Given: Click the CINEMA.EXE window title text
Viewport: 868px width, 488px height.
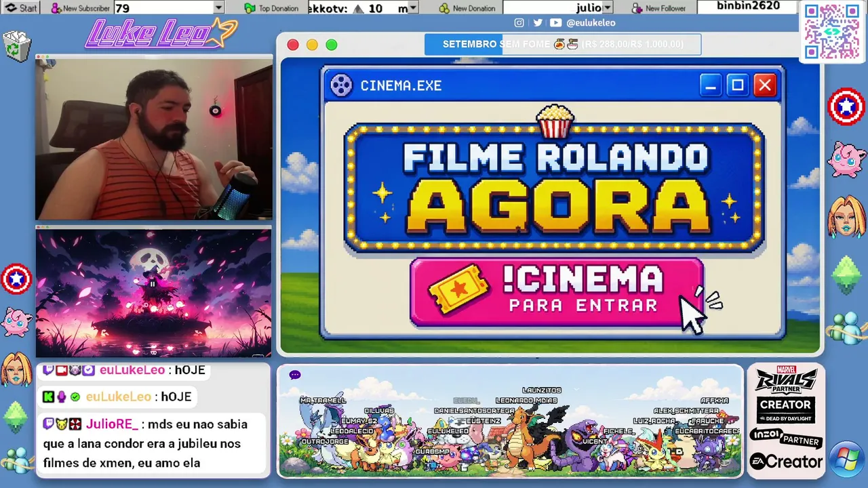Looking at the screenshot, I should click(401, 85).
